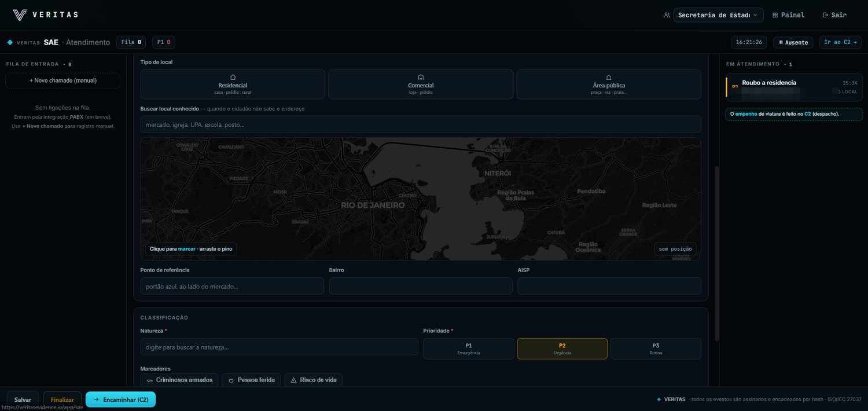Click the sem posição map badge
Screen dimensions: 868x411
coord(675,249)
